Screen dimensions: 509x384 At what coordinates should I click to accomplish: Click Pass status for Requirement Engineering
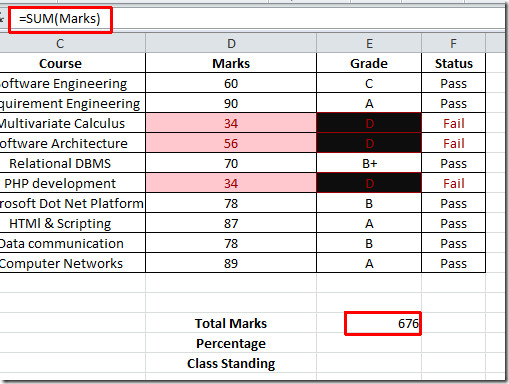[x=453, y=103]
